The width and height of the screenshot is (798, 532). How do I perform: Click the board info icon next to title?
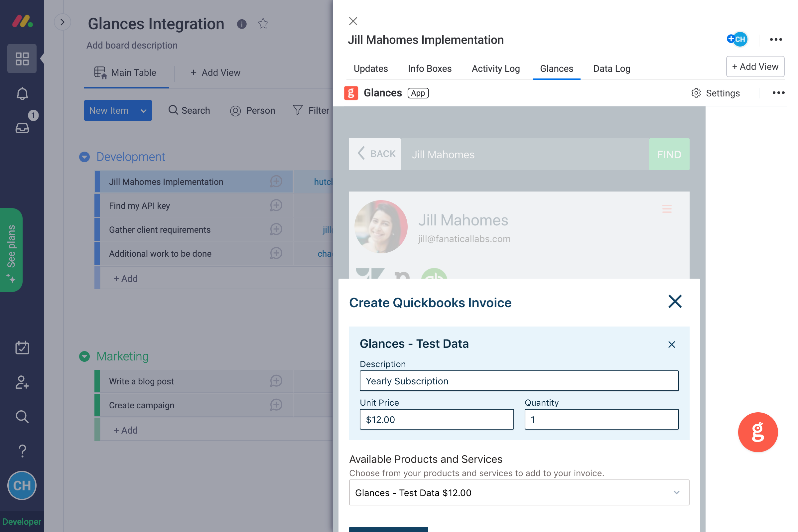pos(242,24)
